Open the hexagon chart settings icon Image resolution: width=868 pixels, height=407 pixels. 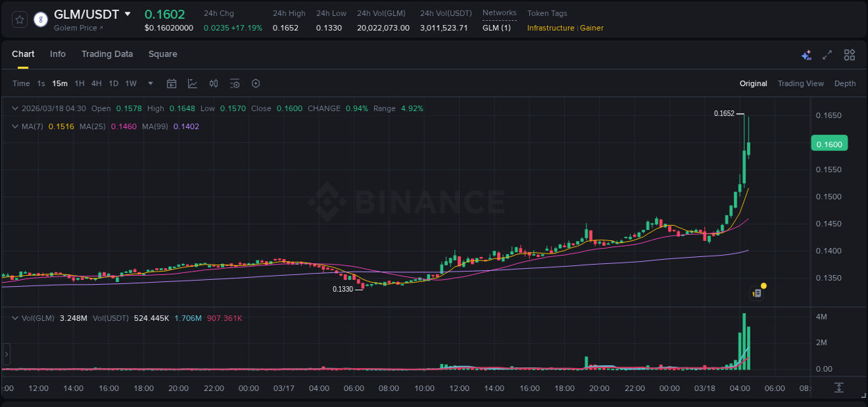pyautogui.click(x=256, y=83)
